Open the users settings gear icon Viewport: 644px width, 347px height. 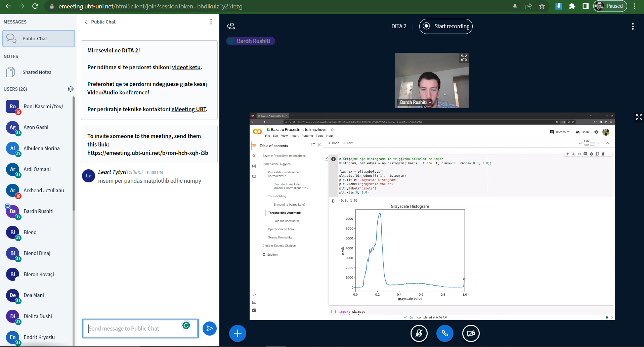(71, 89)
